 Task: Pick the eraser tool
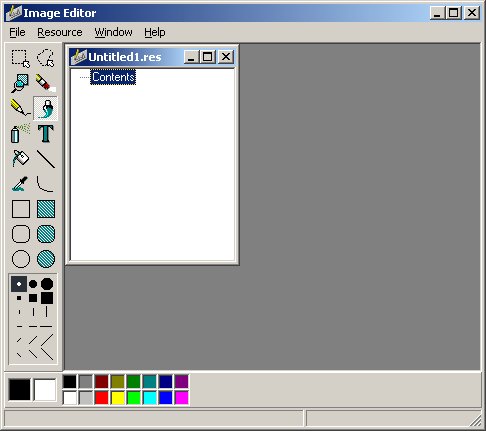[x=46, y=83]
